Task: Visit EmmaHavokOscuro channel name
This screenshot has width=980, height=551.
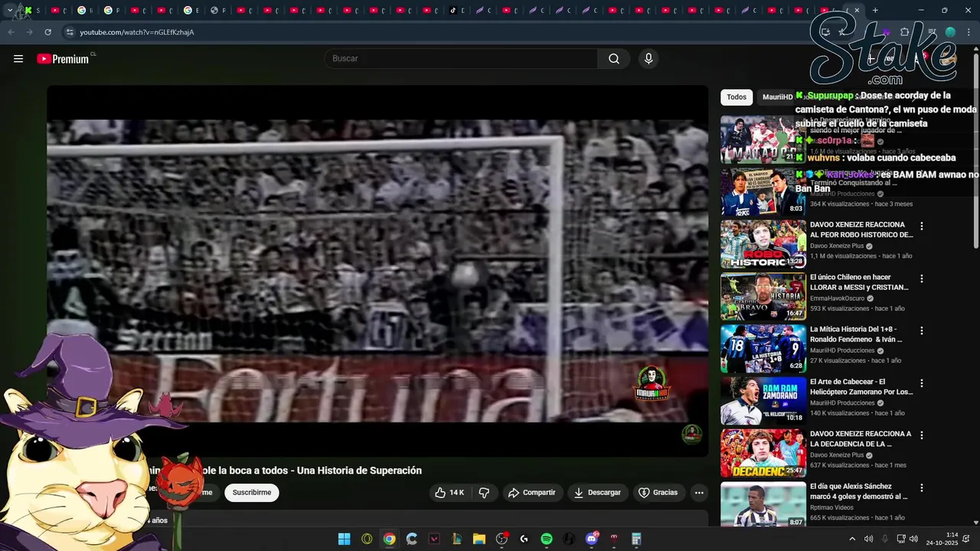Action: point(838,298)
